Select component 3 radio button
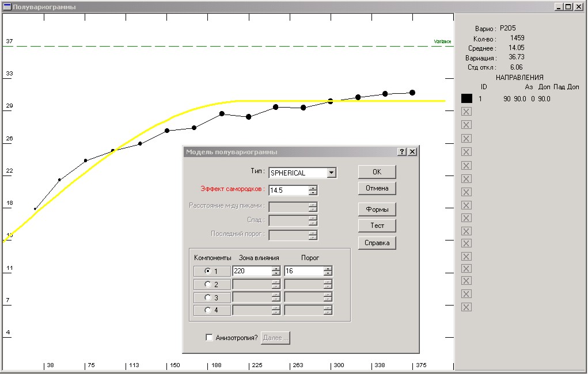The height and width of the screenshot is (374, 588). 208,297
